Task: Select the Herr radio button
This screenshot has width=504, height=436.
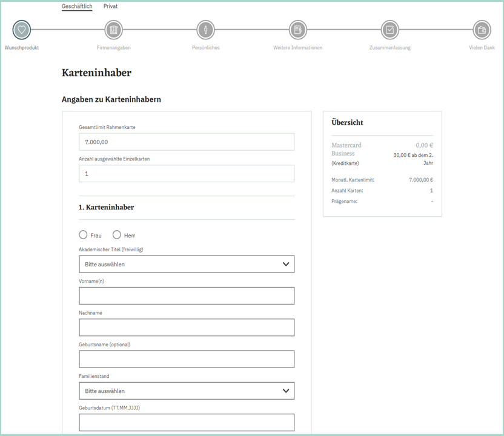Action: tap(117, 235)
